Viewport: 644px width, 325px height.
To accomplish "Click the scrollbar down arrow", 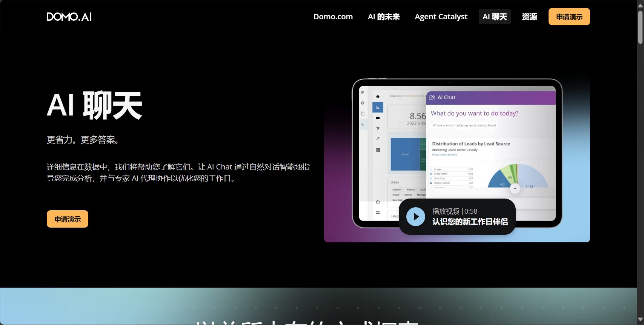I will click(x=640, y=320).
